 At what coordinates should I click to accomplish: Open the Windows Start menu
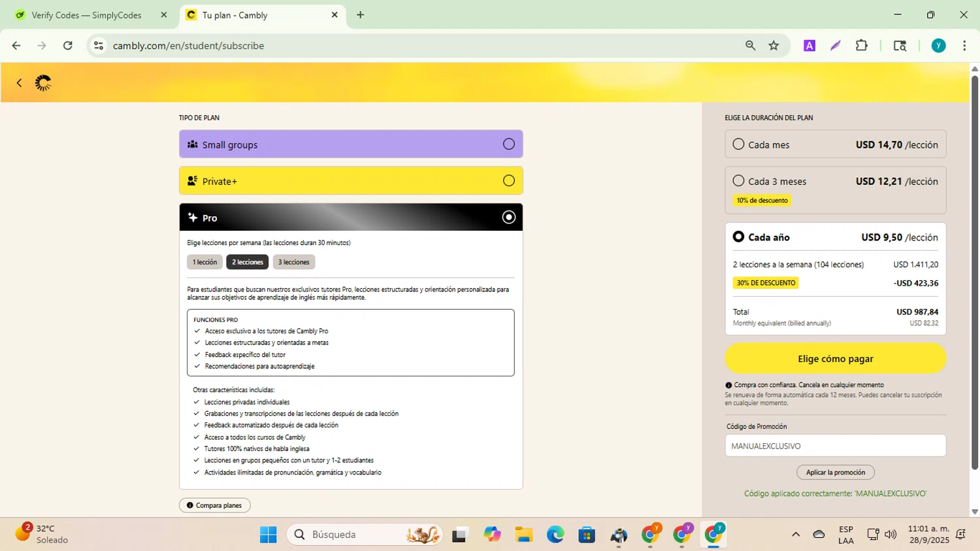[268, 535]
